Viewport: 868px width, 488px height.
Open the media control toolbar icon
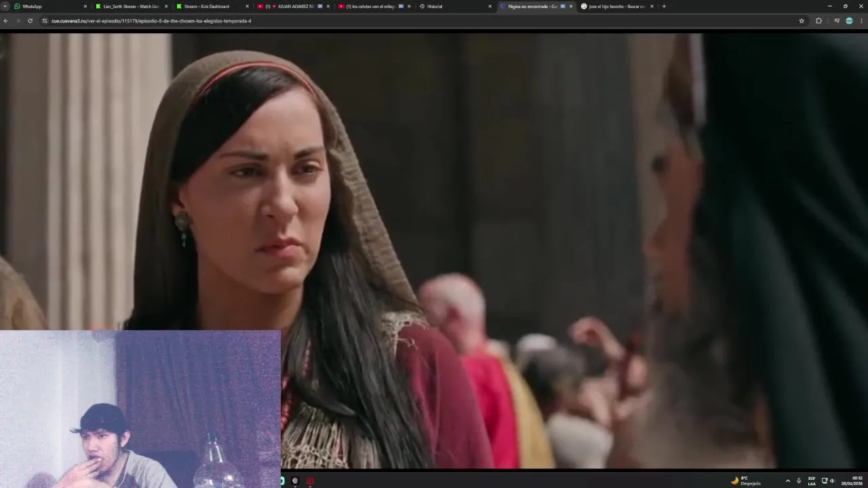(837, 21)
